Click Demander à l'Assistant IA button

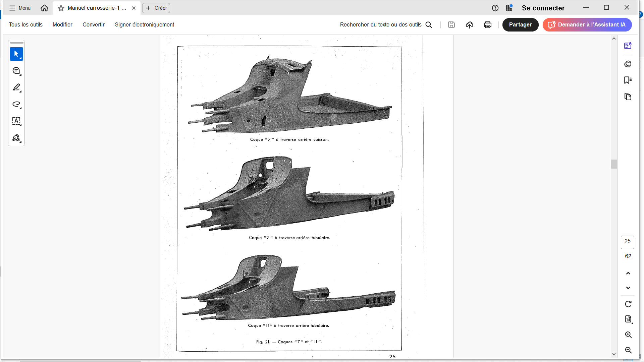587,25
